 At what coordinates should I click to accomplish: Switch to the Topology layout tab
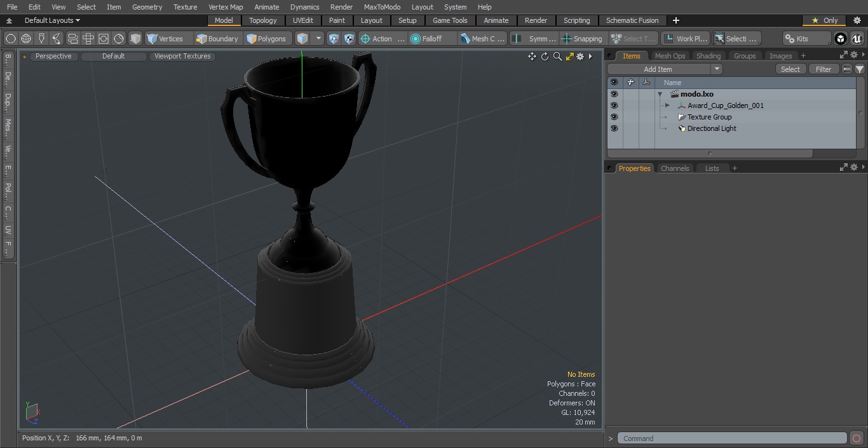[263, 20]
